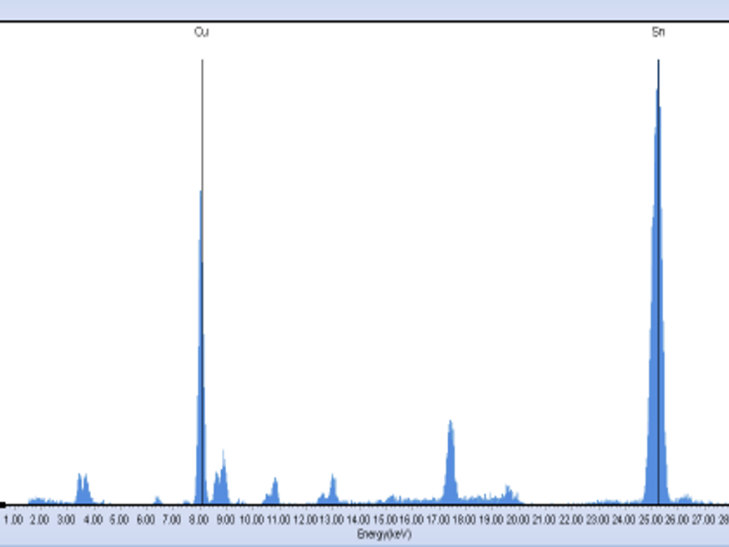Select the tall Cu marker line near 8 keV
Image resolution: width=729 pixels, height=547 pixels.
point(202,281)
